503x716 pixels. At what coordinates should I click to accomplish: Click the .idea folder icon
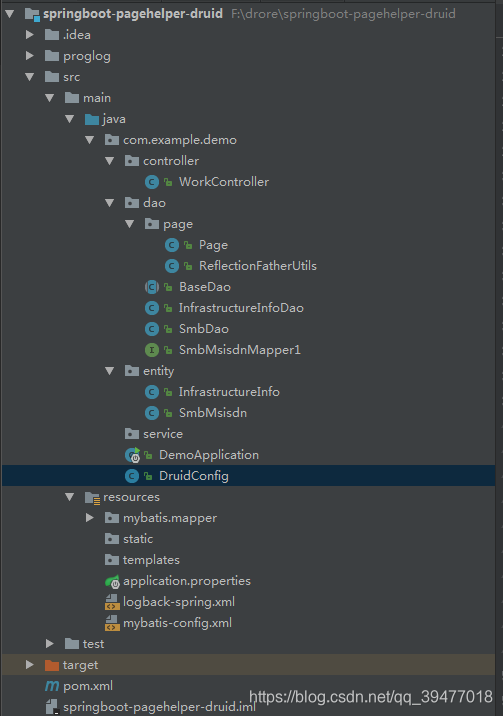click(52, 35)
